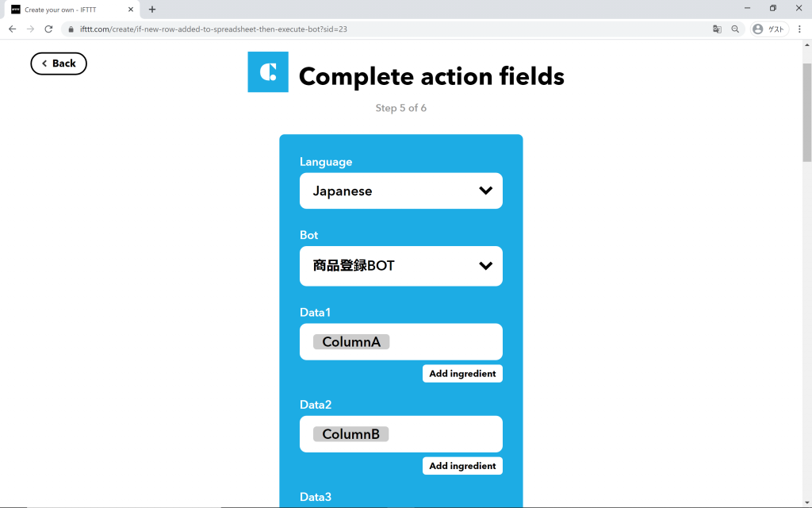The image size is (812, 508).
Task: Click the lock icon in address bar
Action: pos(71,29)
